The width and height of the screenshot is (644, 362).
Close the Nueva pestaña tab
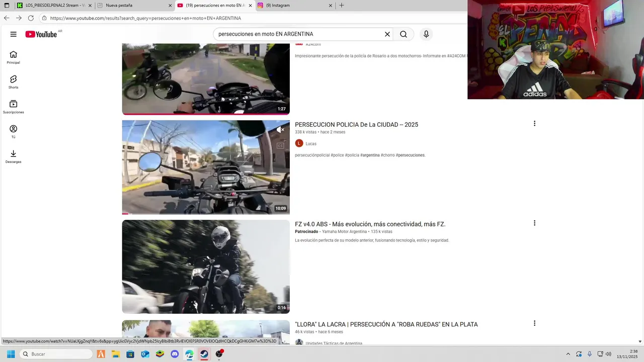coord(170,6)
